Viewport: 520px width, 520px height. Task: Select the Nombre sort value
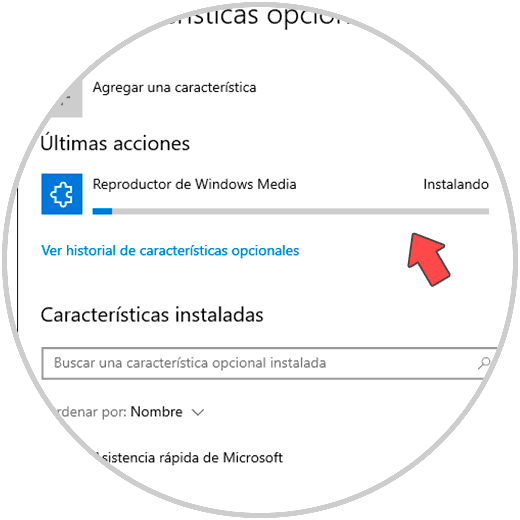(x=156, y=412)
